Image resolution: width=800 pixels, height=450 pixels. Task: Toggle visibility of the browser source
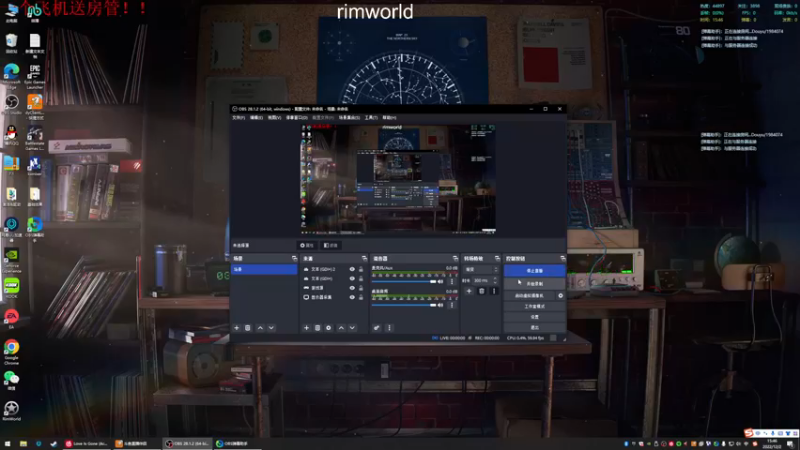pyautogui.click(x=352, y=288)
